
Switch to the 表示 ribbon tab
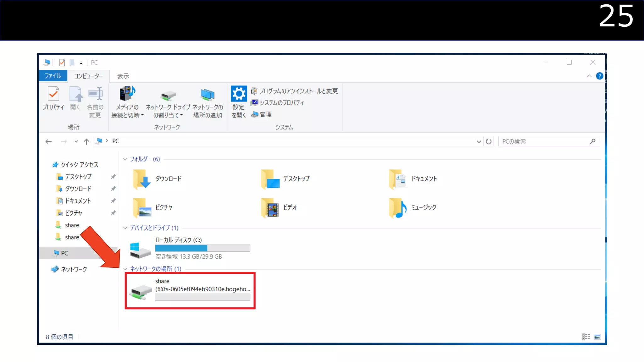tap(123, 76)
